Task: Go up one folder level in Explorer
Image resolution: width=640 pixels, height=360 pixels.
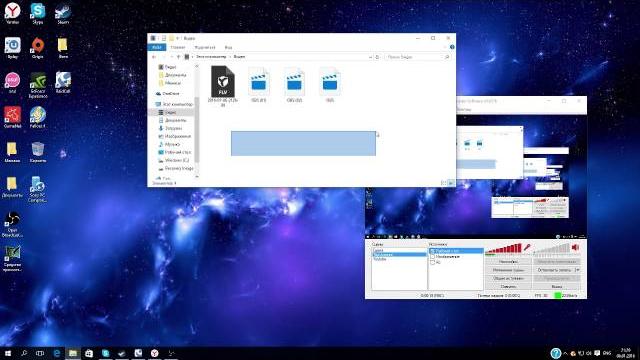Action: (x=178, y=57)
